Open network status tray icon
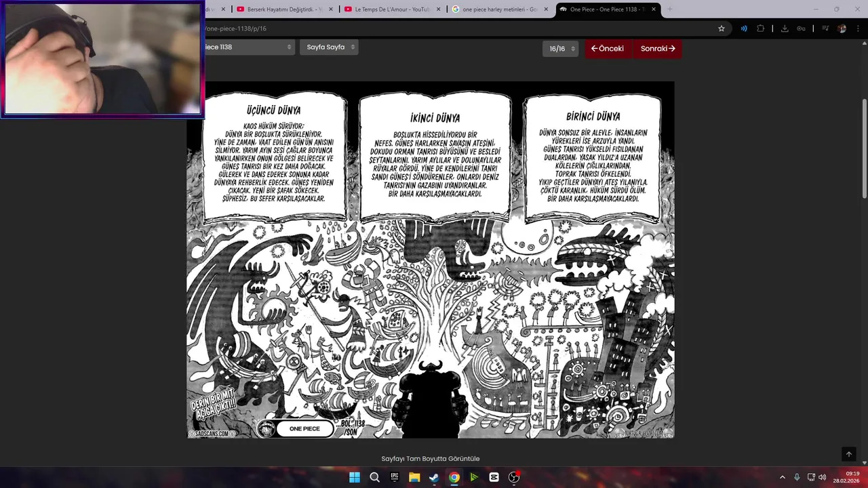 (811, 477)
